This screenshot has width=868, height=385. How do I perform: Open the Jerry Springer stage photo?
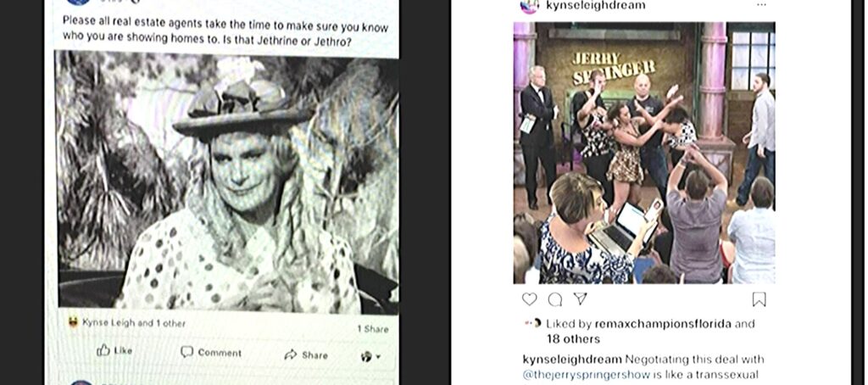[644, 153]
